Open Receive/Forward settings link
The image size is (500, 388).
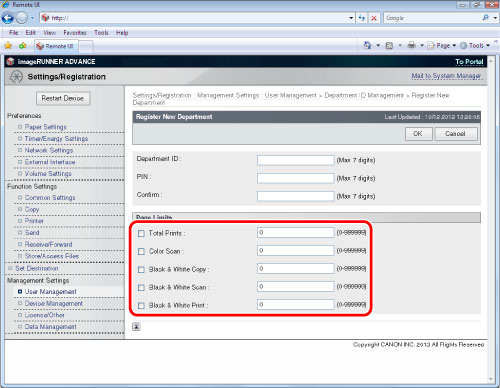tap(48, 244)
